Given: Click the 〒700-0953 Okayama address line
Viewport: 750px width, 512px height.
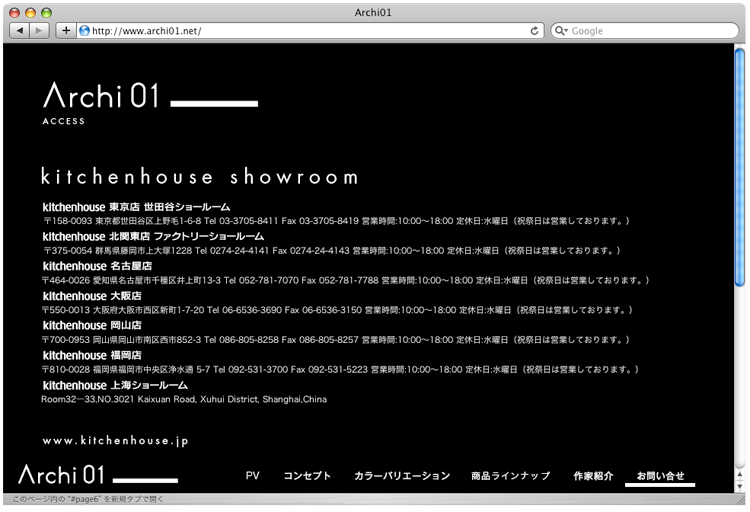Looking at the screenshot, I should (336, 340).
